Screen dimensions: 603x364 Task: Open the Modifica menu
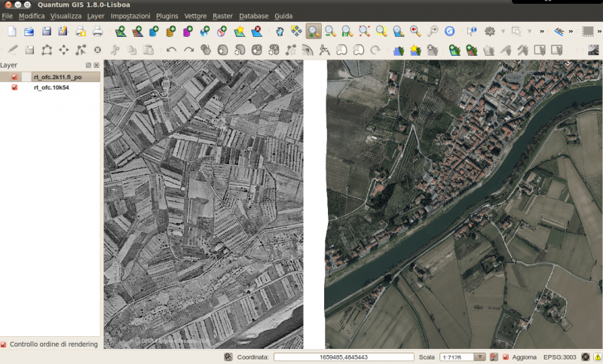tap(32, 16)
